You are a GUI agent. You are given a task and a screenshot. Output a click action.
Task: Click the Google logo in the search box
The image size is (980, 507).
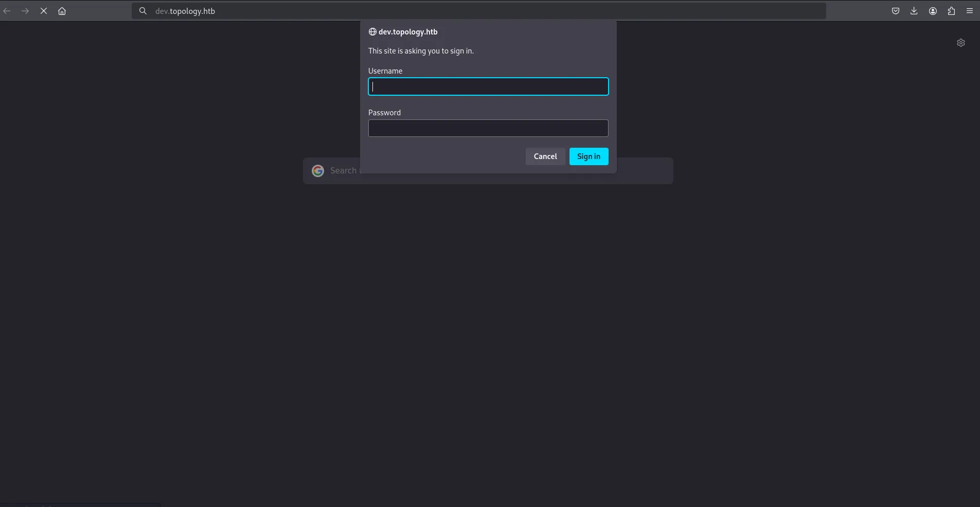[x=318, y=170]
